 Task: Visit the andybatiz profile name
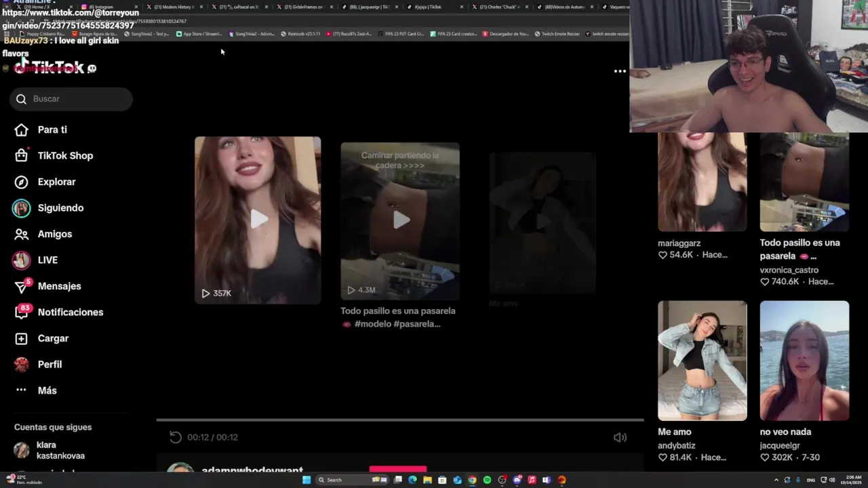point(677,445)
